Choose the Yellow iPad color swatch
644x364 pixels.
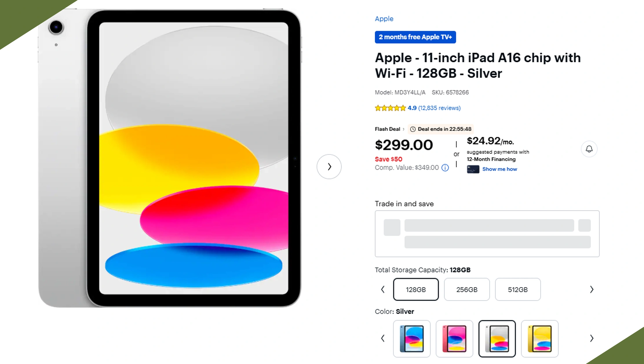click(539, 339)
